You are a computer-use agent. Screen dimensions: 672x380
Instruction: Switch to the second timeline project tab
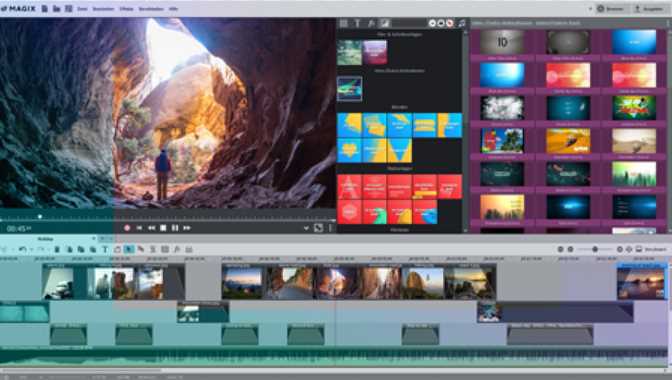point(105,239)
